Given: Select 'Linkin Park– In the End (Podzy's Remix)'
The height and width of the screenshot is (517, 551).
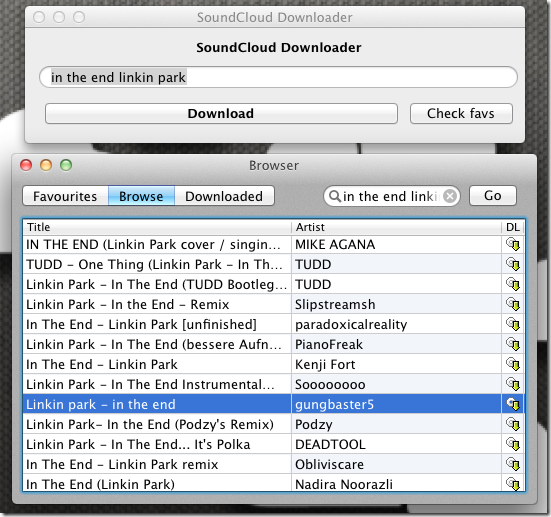Looking at the screenshot, I should pos(150,425).
